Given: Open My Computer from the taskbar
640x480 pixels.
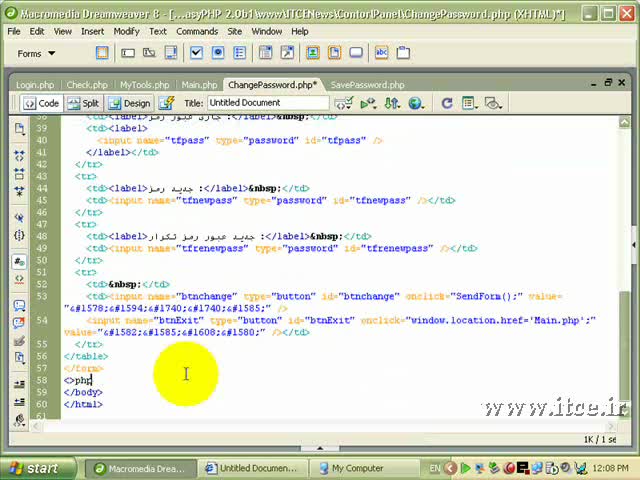Looking at the screenshot, I should coord(364,468).
